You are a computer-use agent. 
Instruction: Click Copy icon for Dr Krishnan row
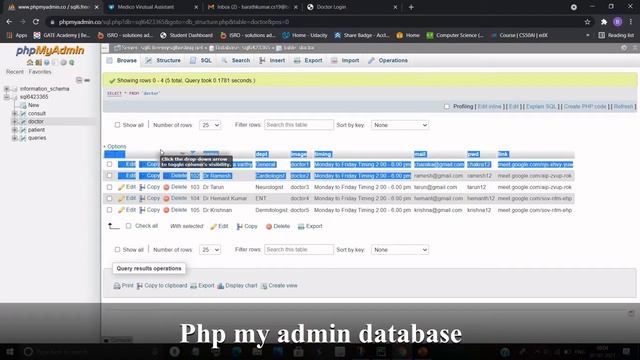click(x=142, y=210)
